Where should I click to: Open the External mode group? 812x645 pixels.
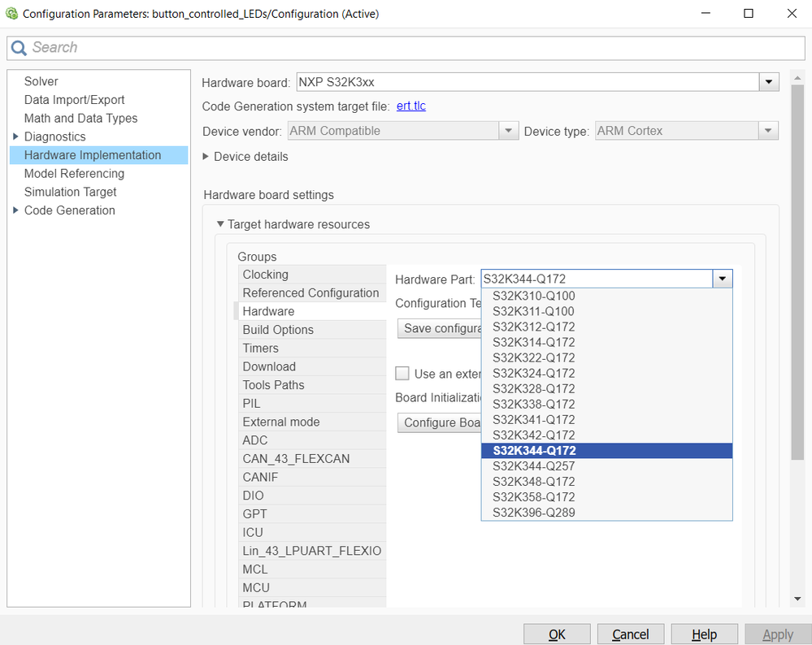tap(312, 422)
